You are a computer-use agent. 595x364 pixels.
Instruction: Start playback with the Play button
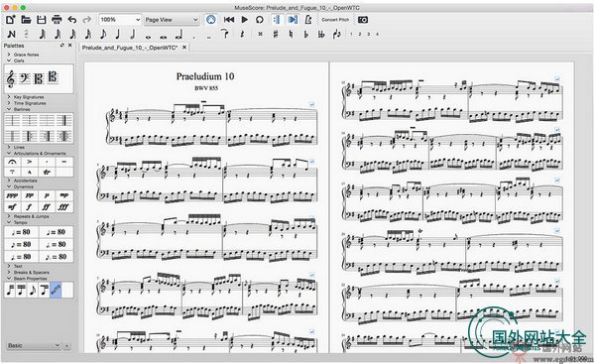point(245,20)
